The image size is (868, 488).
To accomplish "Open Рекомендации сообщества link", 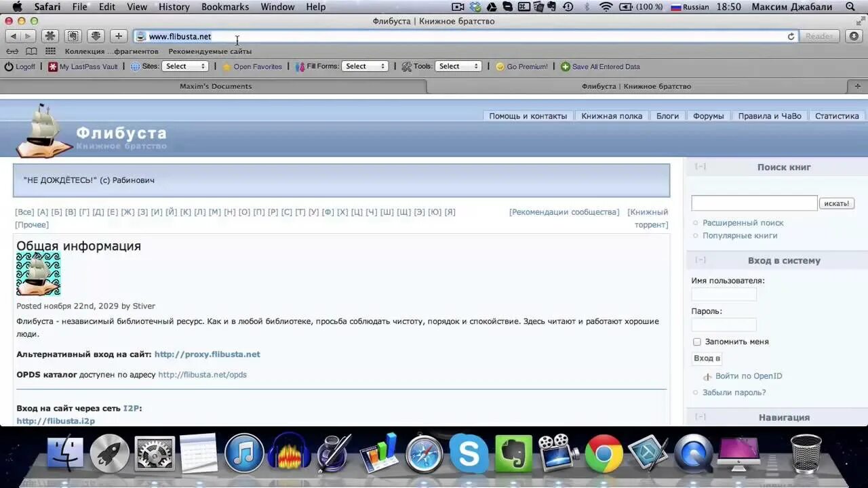I will (564, 212).
